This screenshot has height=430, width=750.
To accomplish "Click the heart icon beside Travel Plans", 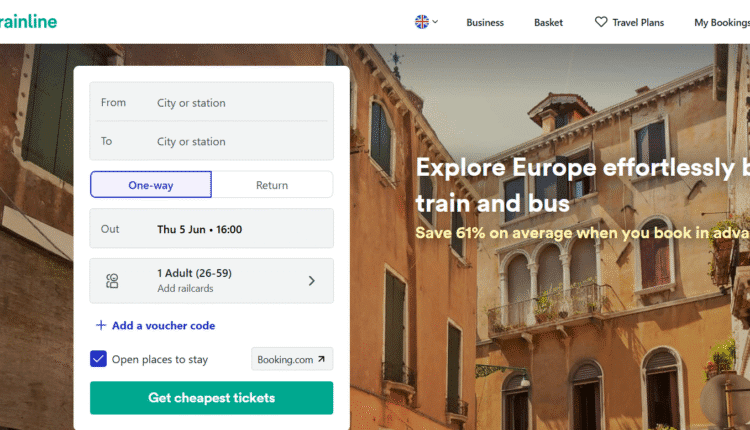I will click(x=601, y=22).
